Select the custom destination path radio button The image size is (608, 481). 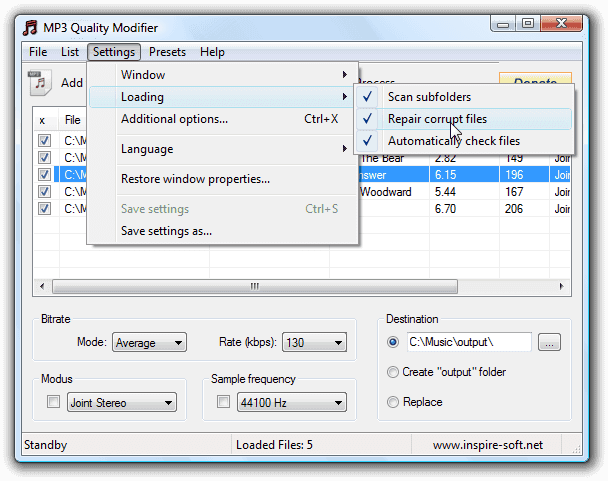(393, 342)
